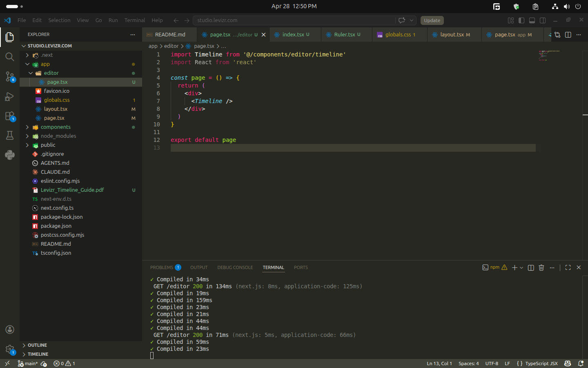Expand the OUTLINE section
588x368 pixels.
(81, 345)
